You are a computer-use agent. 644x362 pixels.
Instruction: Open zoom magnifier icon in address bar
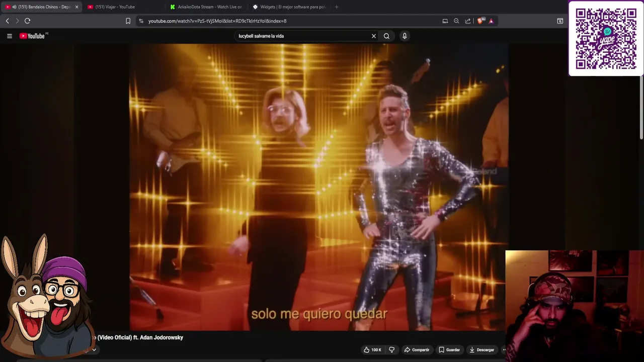pos(456,21)
